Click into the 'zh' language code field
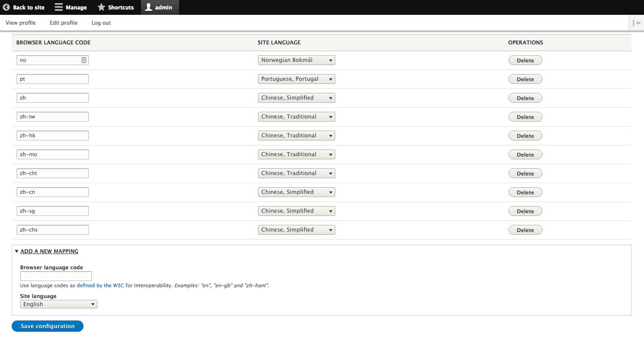The width and height of the screenshot is (644, 338). coord(53,98)
